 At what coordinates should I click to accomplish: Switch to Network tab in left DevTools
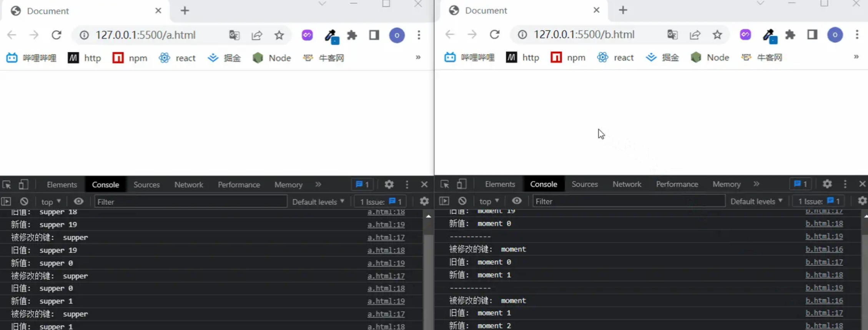(x=188, y=185)
